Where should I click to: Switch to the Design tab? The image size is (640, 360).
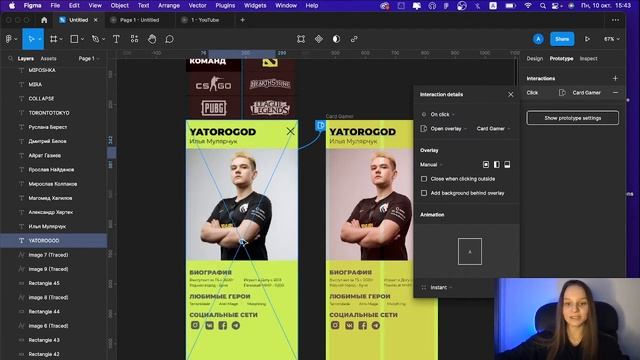[535, 59]
